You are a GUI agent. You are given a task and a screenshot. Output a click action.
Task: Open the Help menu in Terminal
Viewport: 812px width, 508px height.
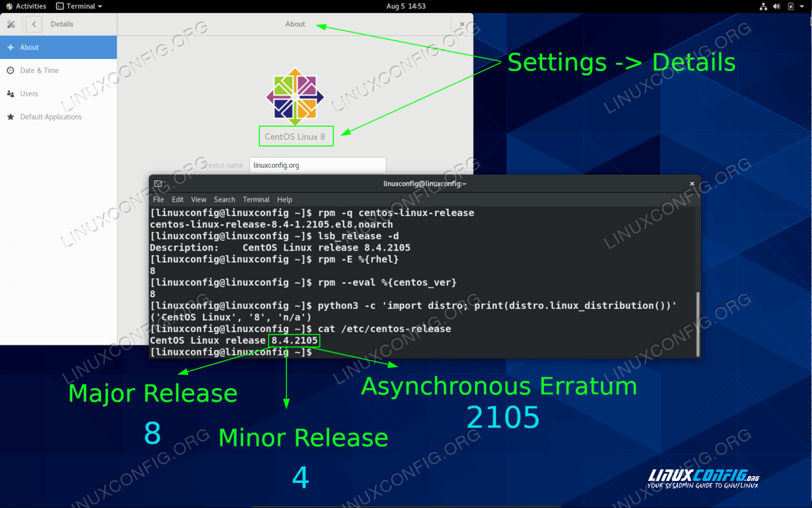pyautogui.click(x=284, y=200)
